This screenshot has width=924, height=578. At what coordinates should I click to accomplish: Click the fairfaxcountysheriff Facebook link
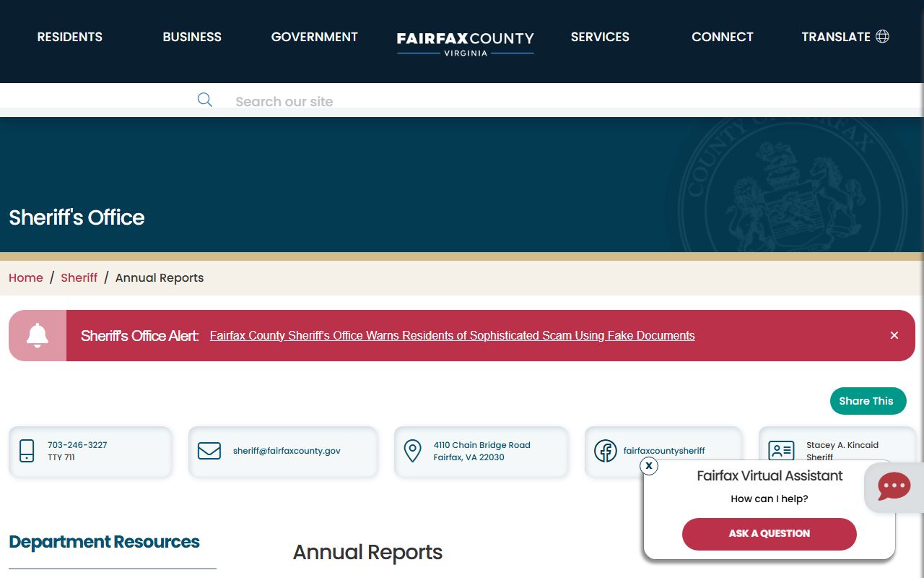point(664,451)
